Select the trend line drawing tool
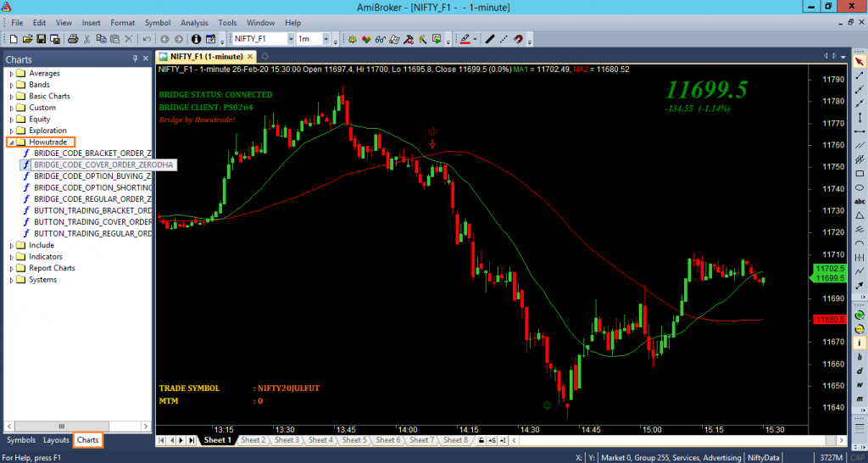Image resolution: width=868 pixels, height=463 pixels. 860,75
